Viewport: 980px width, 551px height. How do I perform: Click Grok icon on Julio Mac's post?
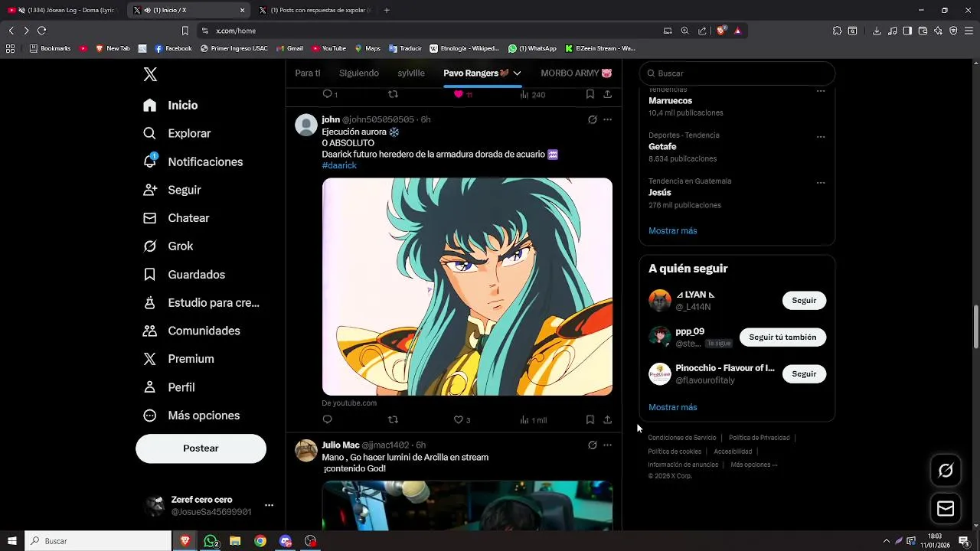[x=592, y=445]
